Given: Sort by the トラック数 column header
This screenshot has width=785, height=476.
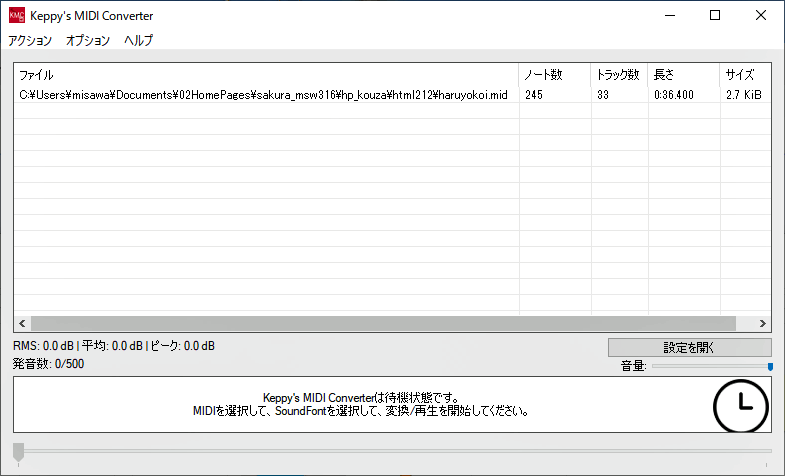Looking at the screenshot, I should [x=619, y=75].
